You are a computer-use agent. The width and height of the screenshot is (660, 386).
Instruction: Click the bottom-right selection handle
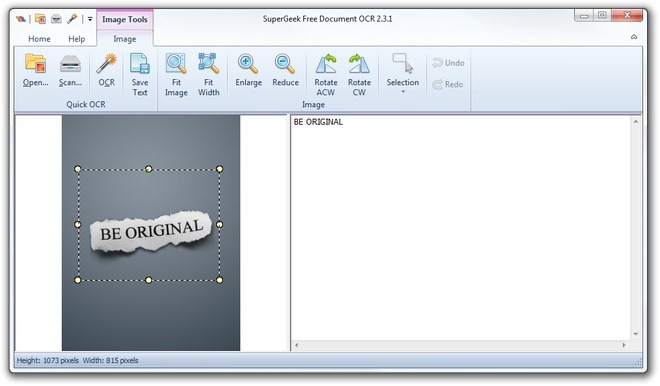[x=219, y=280]
